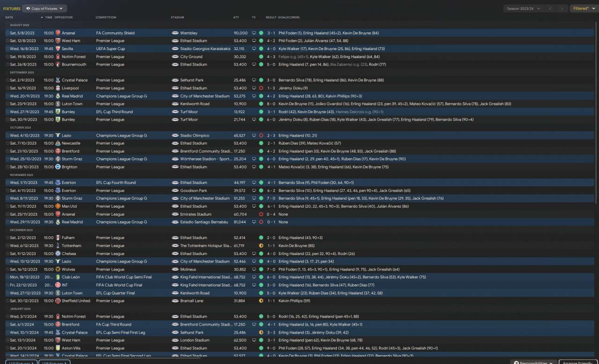
Task: Click the Newcastle club crest
Action: pyautogui.click(x=58, y=143)
